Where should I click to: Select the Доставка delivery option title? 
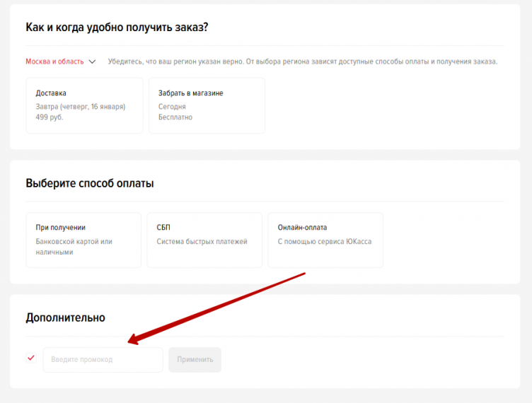click(x=51, y=93)
